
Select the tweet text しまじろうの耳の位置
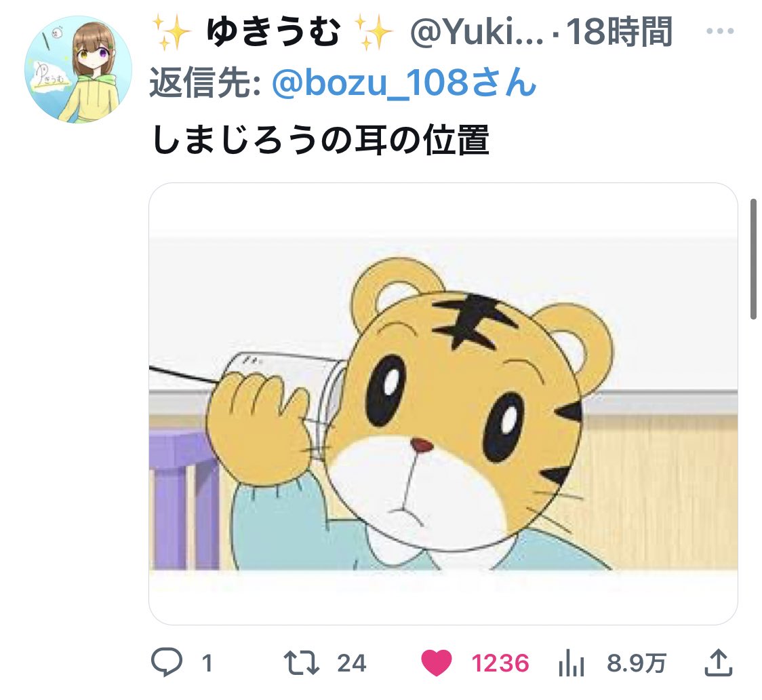321,140
